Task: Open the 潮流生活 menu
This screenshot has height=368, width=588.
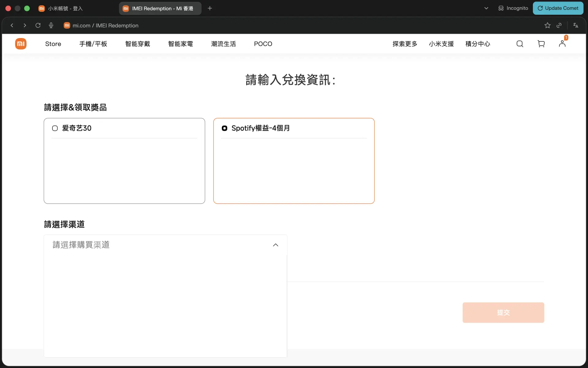Action: pos(224,44)
